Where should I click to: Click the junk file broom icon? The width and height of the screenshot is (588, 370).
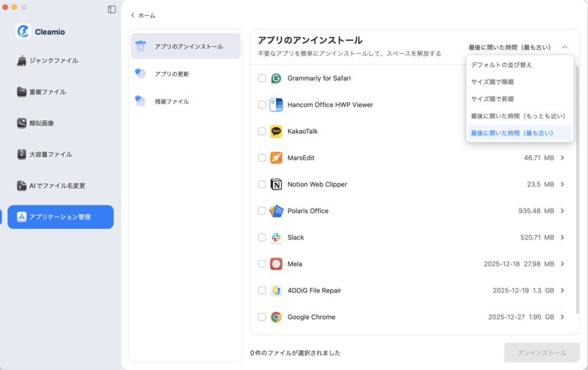pos(21,61)
